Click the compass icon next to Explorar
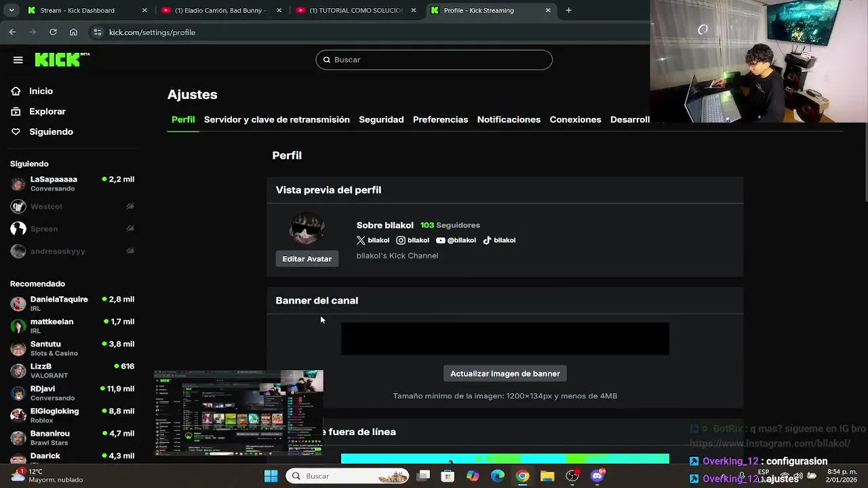 point(16,111)
